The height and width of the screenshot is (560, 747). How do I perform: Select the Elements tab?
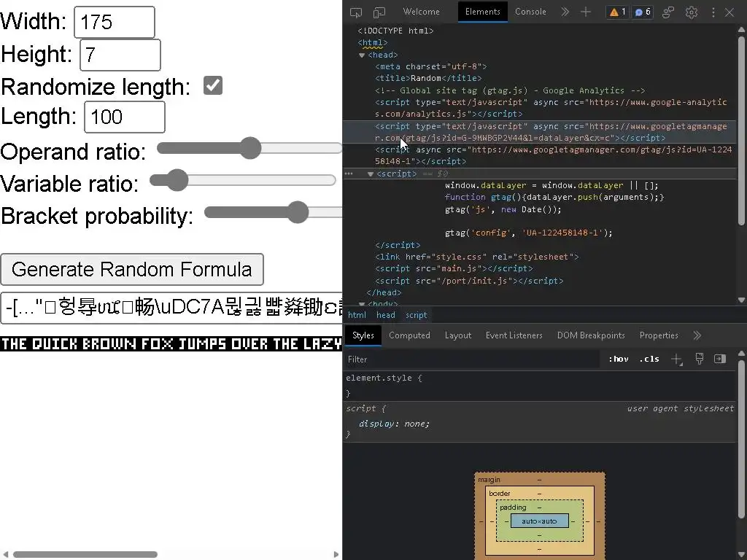483,12
